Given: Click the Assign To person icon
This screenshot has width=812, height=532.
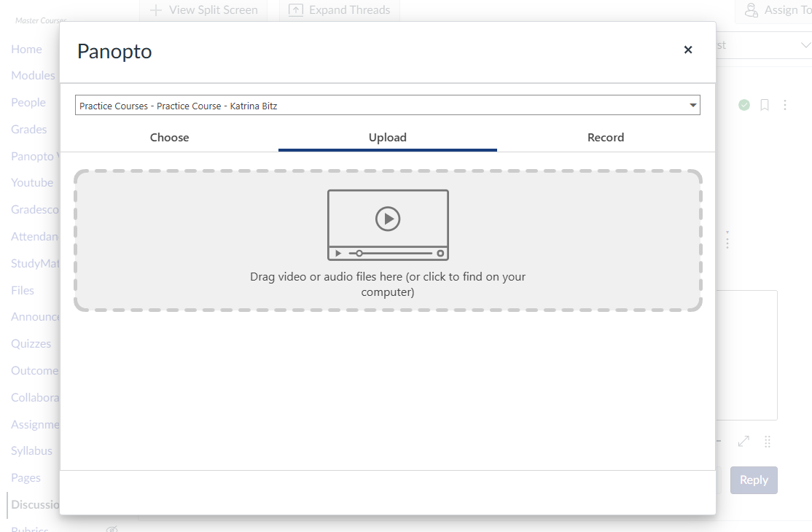Looking at the screenshot, I should tap(752, 10).
